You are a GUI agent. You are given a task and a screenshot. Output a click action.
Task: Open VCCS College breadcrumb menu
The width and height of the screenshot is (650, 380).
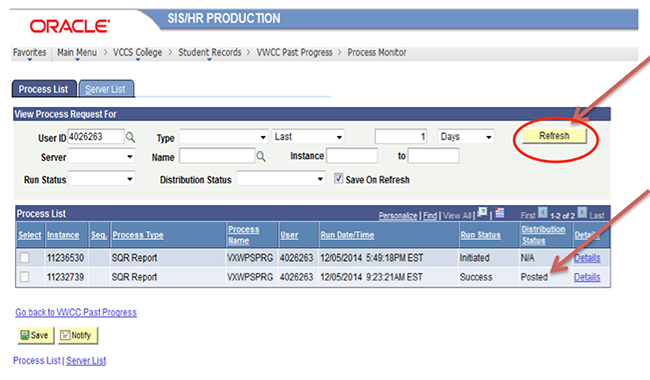coord(138,53)
